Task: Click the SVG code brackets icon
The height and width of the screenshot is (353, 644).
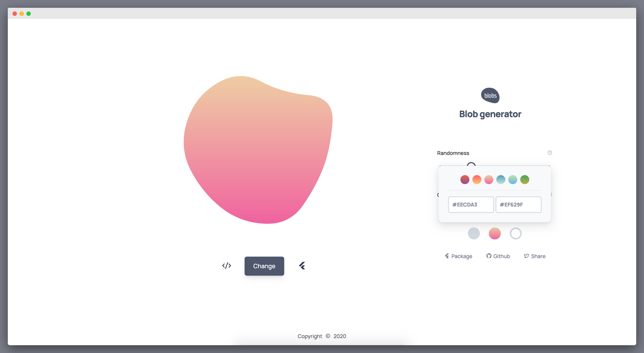Action: pyautogui.click(x=226, y=266)
